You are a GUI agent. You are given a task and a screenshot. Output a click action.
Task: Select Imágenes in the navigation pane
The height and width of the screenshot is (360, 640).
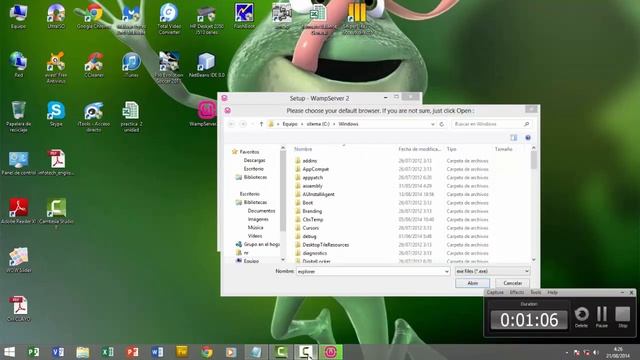(258, 219)
